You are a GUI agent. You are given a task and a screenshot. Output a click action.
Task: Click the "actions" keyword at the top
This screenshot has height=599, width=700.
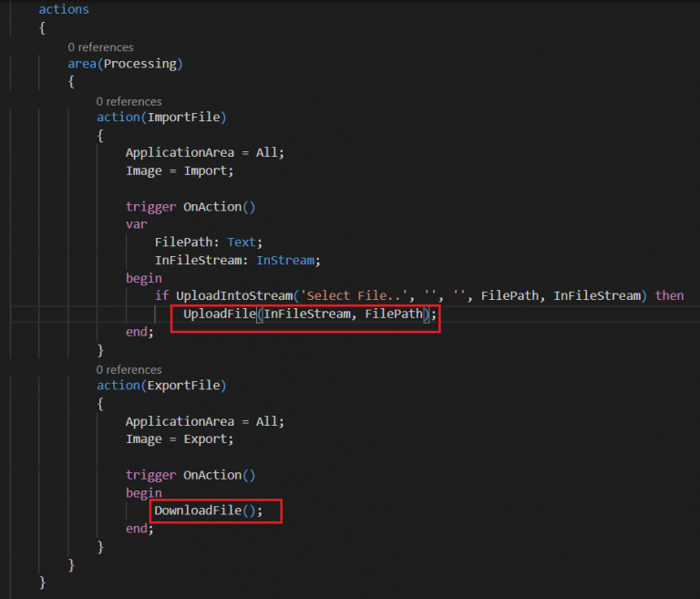pos(64,9)
